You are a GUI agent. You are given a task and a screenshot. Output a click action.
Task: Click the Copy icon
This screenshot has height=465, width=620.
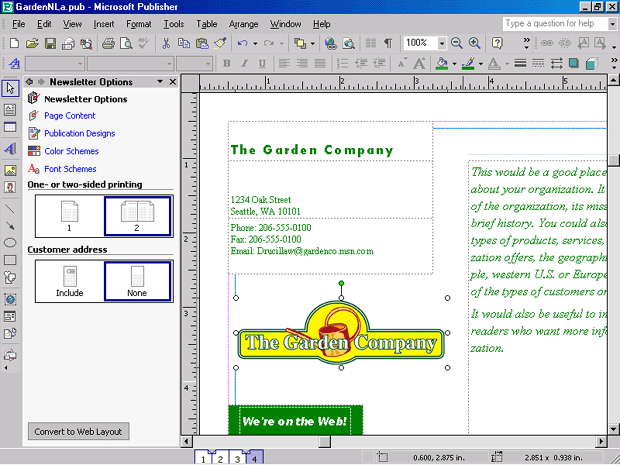pos(184,43)
